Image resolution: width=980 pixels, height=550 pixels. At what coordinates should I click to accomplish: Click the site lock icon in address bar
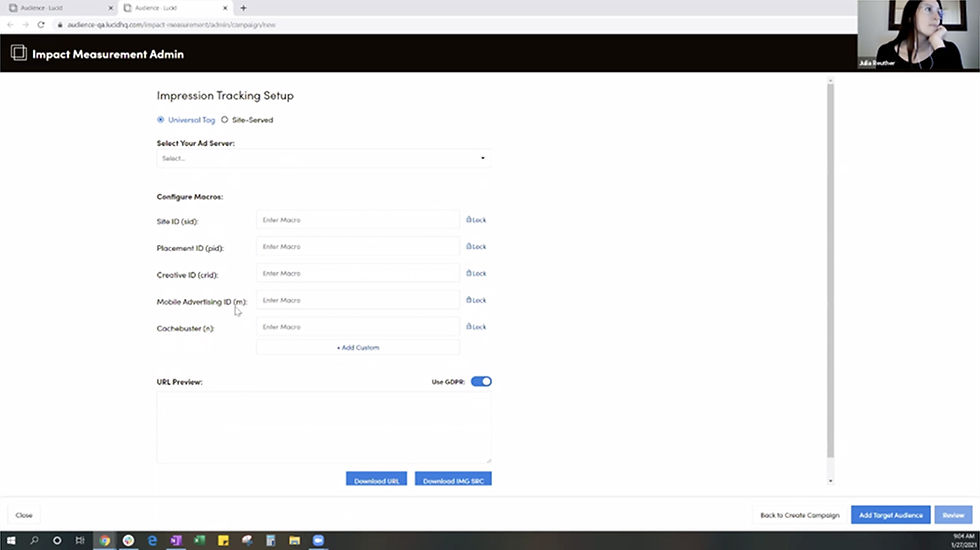click(60, 25)
